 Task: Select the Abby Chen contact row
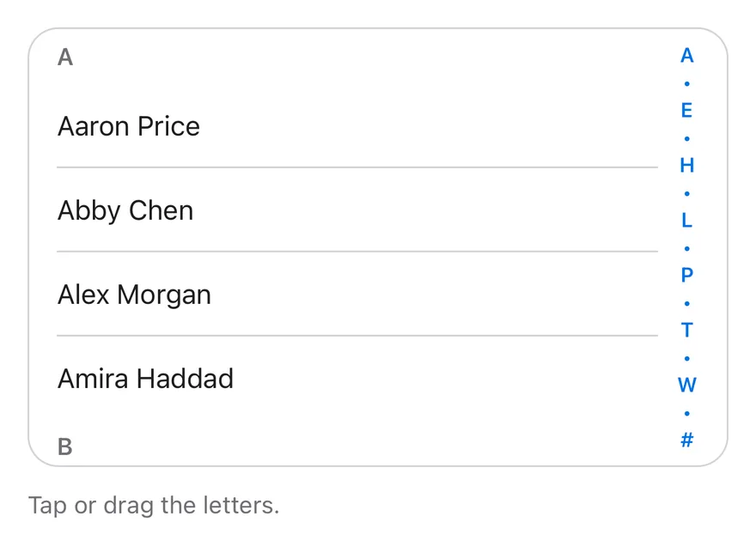coord(357,210)
